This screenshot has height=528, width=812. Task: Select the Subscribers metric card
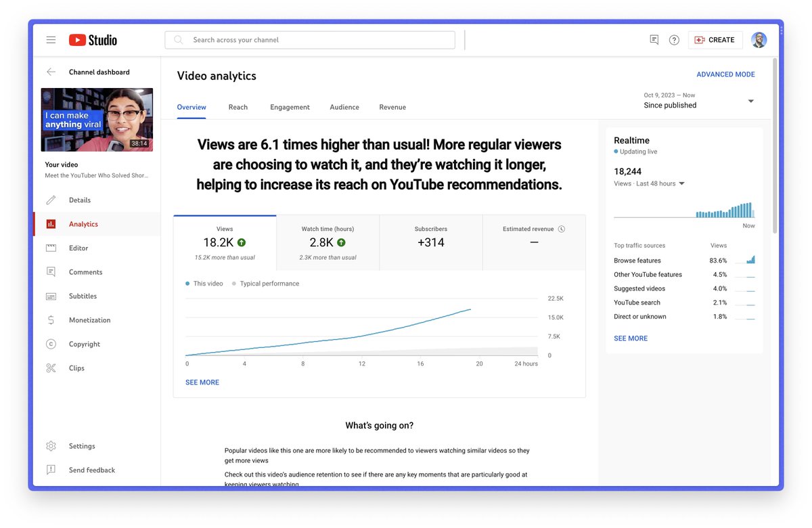(x=431, y=243)
